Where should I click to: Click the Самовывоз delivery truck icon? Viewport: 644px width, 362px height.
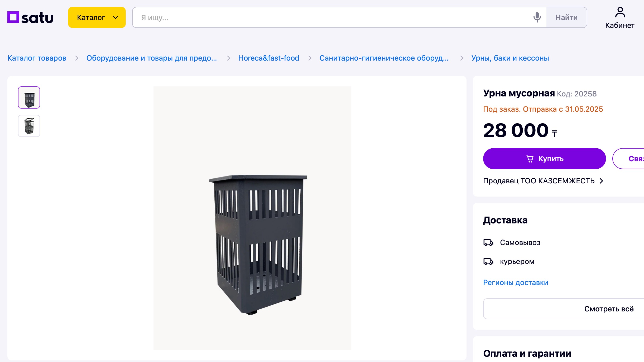[x=488, y=242]
